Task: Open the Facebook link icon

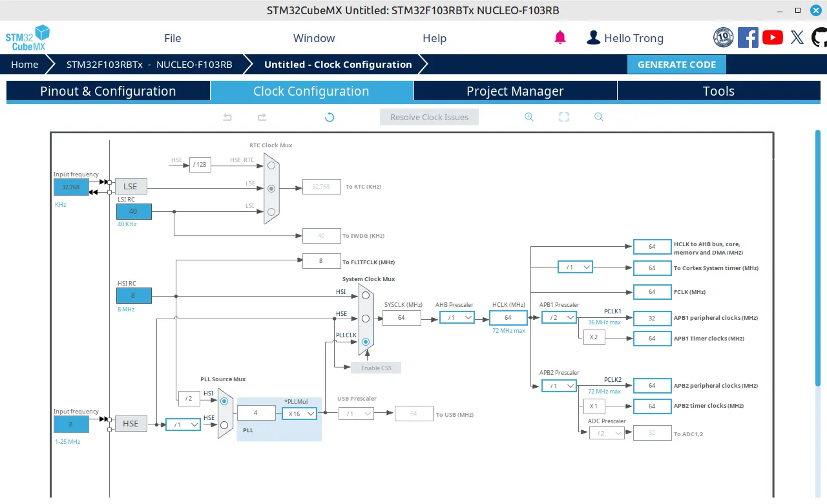Action: pyautogui.click(x=748, y=37)
